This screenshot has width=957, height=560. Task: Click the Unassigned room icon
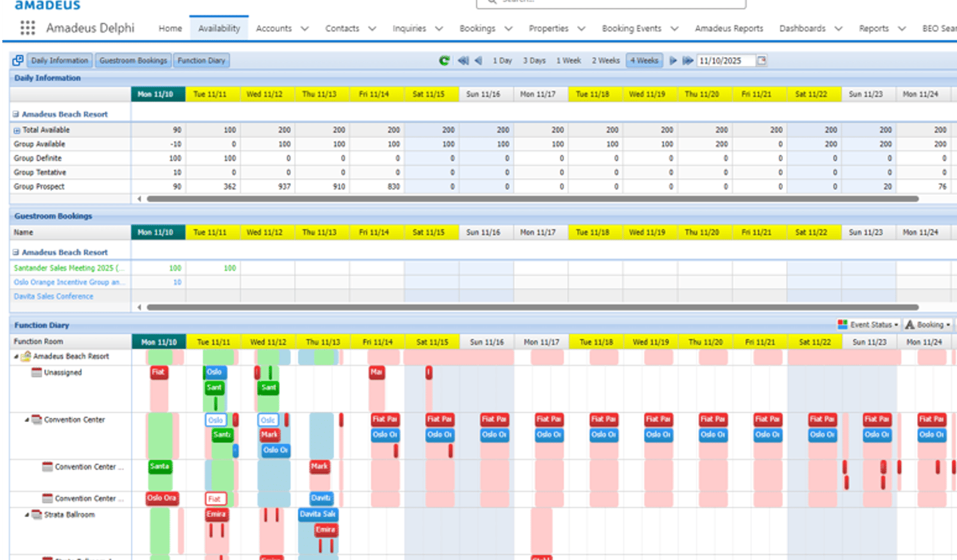[36, 372]
